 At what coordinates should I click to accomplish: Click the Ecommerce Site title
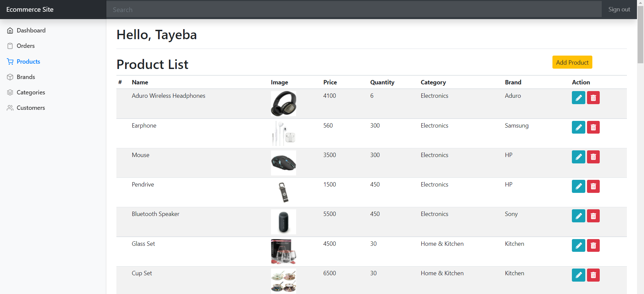coord(30,9)
